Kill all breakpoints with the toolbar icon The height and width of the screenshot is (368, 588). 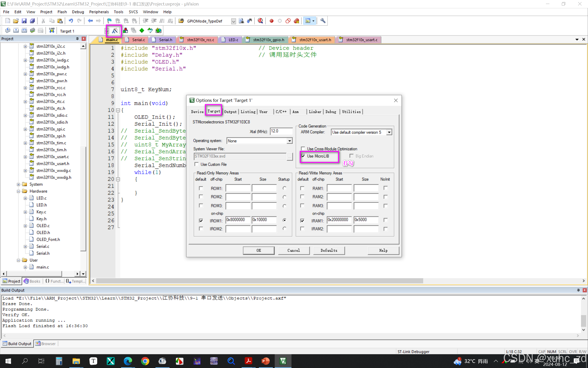(x=297, y=21)
